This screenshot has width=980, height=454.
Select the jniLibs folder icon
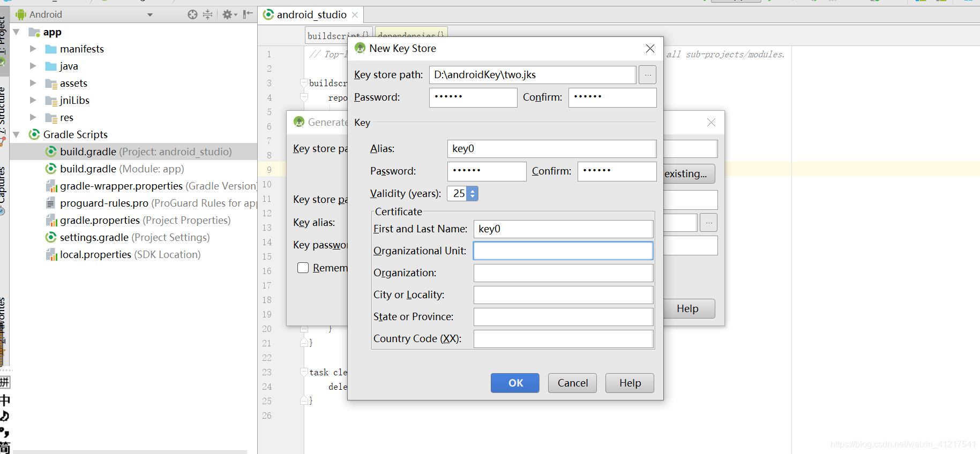[x=51, y=101]
